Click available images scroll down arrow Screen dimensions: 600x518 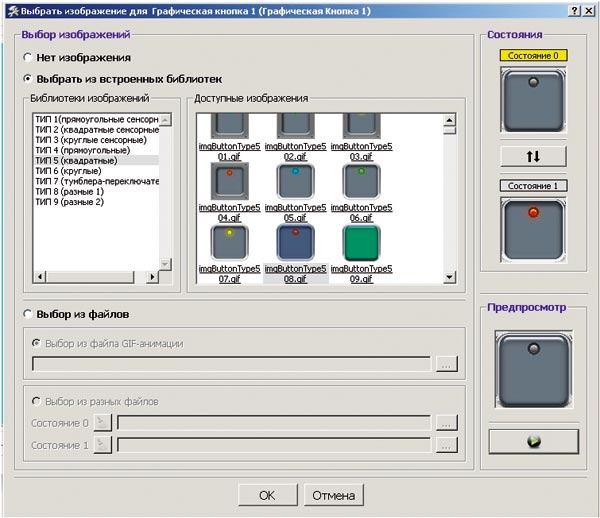point(450,277)
